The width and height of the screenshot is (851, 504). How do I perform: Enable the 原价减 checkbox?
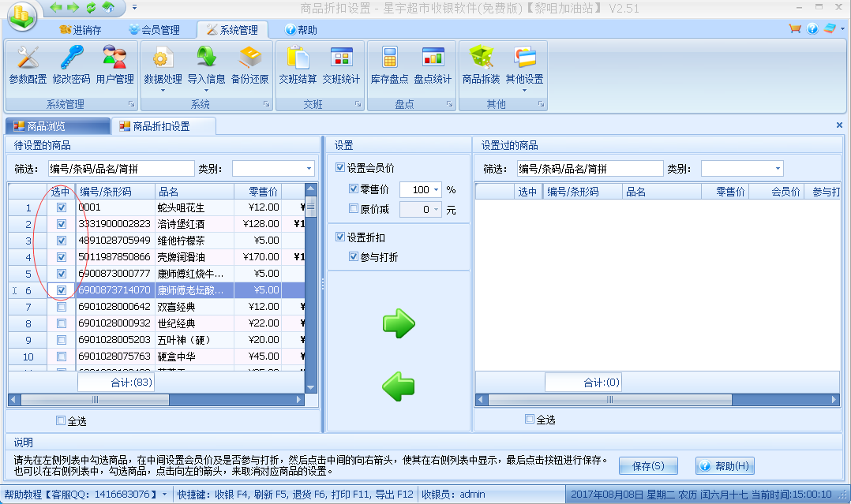pos(354,209)
